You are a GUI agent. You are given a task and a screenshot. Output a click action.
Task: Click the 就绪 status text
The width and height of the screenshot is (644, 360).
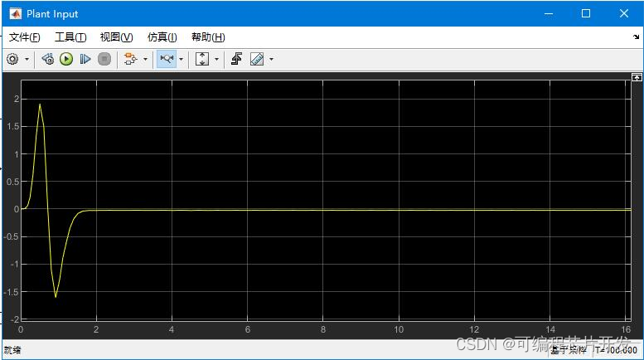click(12, 350)
